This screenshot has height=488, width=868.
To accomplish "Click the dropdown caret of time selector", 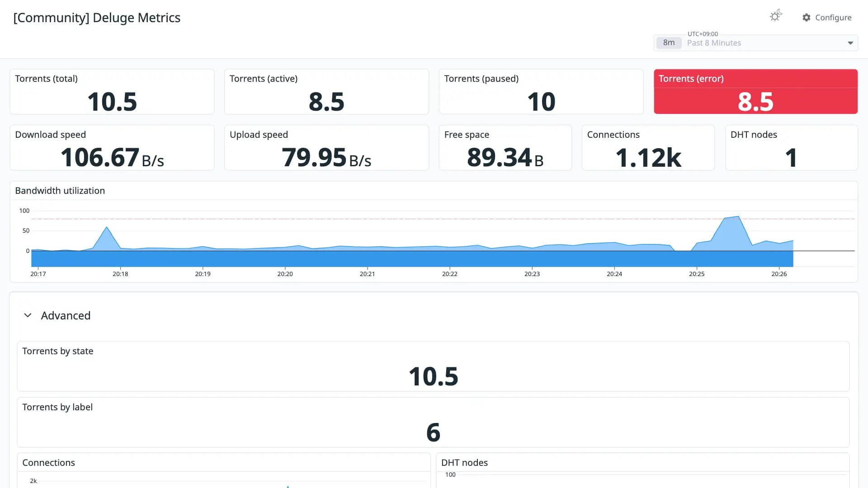I will coord(850,43).
